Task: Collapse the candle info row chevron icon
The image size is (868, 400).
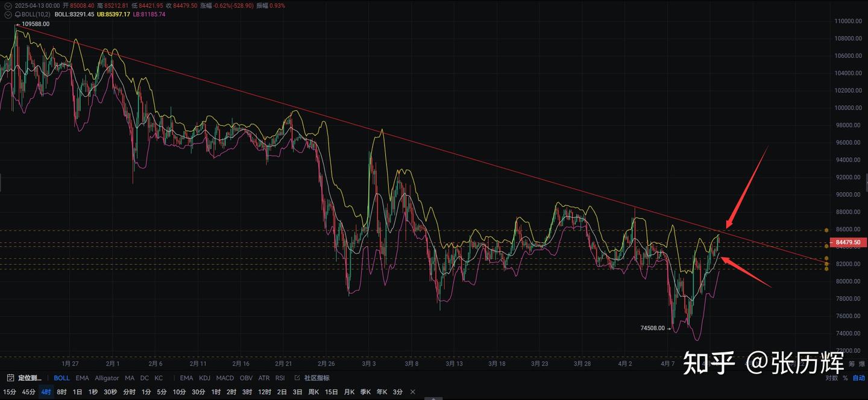Action: click(7, 5)
